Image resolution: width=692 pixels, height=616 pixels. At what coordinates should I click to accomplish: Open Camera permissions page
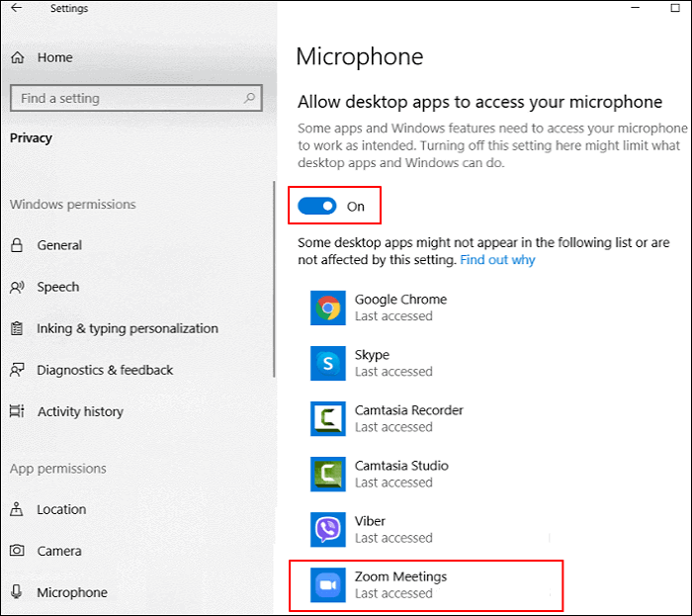pyautogui.click(x=58, y=551)
